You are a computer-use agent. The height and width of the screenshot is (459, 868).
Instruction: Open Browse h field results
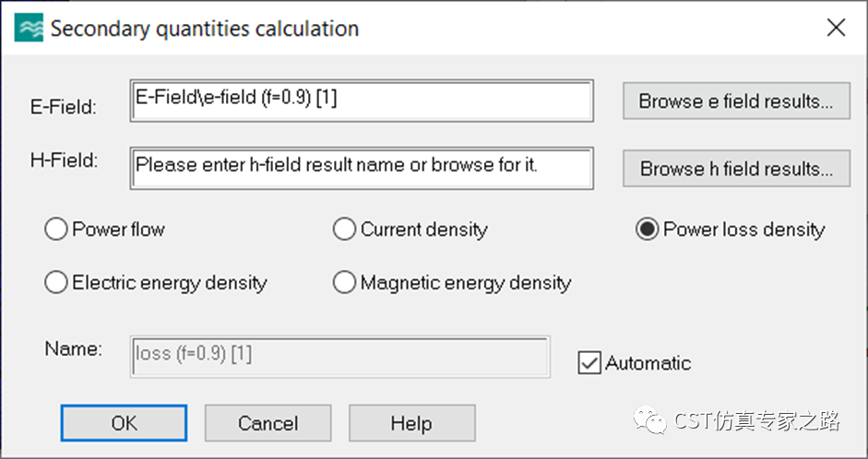coord(736,169)
